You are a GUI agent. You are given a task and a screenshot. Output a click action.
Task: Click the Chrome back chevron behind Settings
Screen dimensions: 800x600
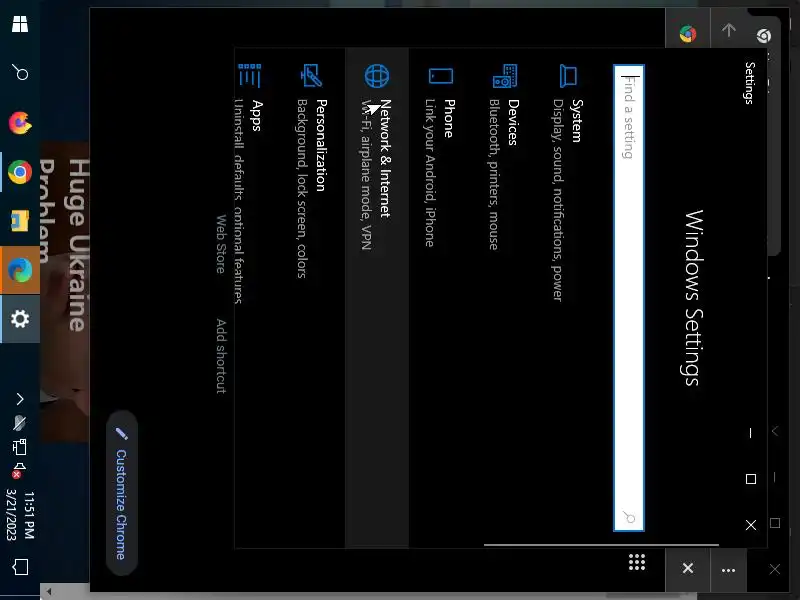click(775, 431)
